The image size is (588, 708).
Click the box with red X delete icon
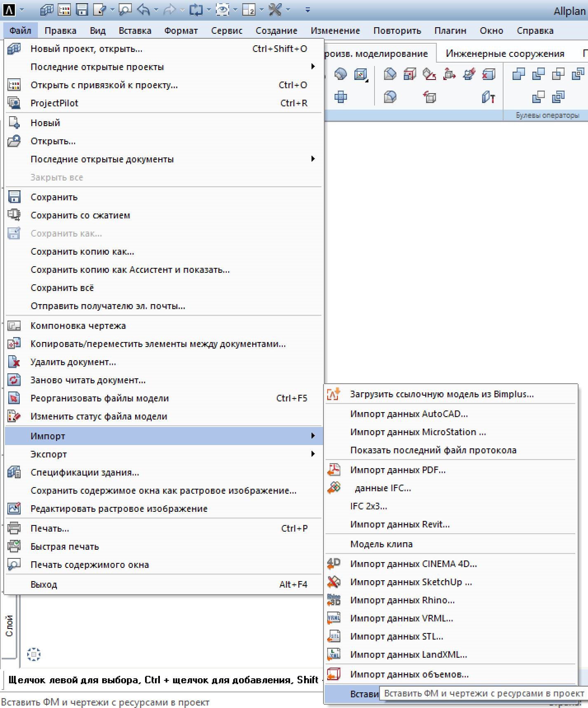click(488, 74)
